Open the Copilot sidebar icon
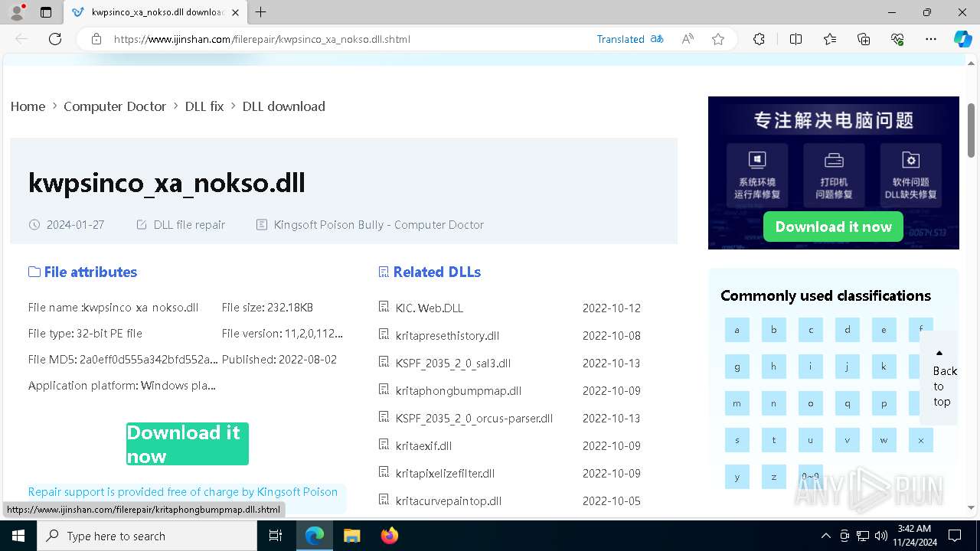The width and height of the screenshot is (980, 551). [962, 39]
